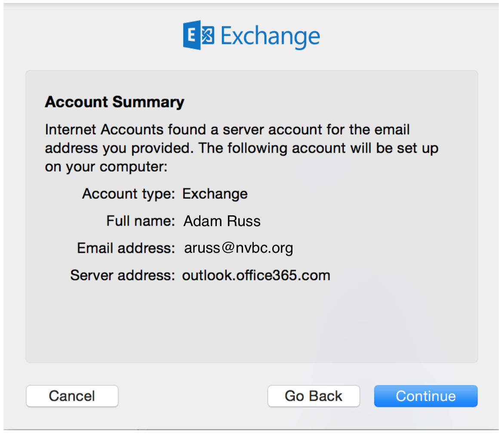Click the 'Server address:' label

point(123,276)
